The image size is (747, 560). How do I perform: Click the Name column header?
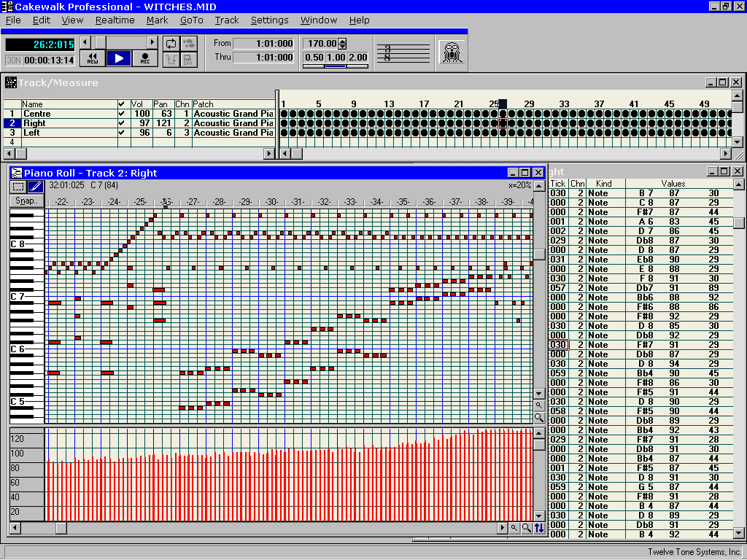tap(69, 104)
